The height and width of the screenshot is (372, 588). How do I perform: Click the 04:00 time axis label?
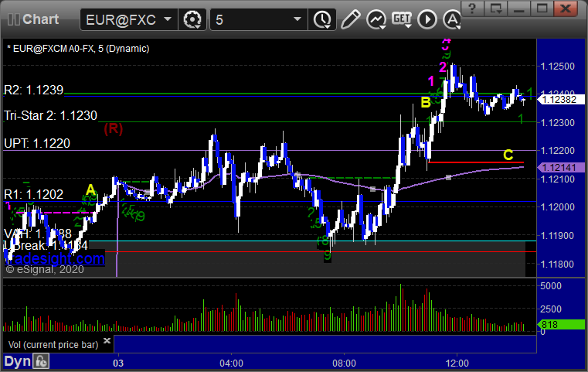point(231,363)
